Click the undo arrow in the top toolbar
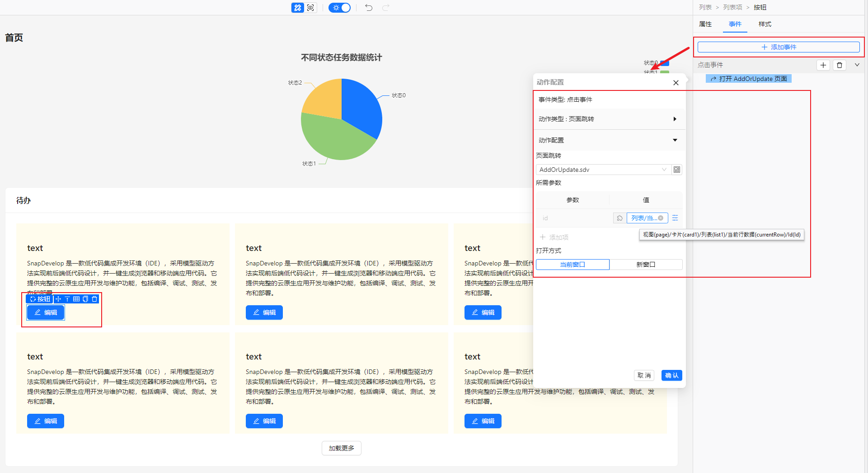This screenshot has height=473, width=868. click(x=369, y=8)
